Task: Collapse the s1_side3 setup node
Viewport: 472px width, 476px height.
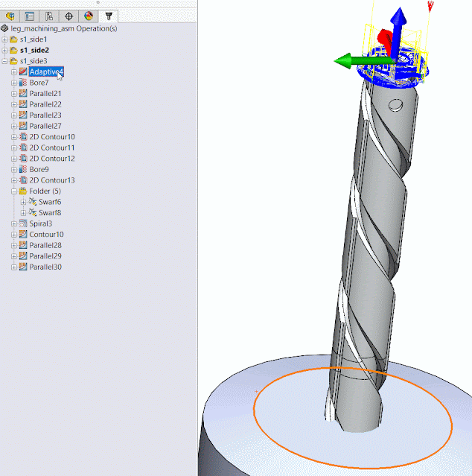Action: (5, 61)
